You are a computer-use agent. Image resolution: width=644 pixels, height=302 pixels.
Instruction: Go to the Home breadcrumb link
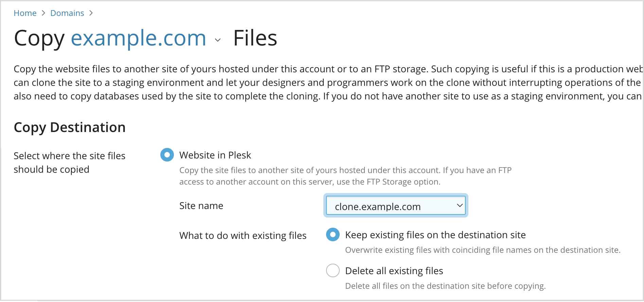pos(25,13)
